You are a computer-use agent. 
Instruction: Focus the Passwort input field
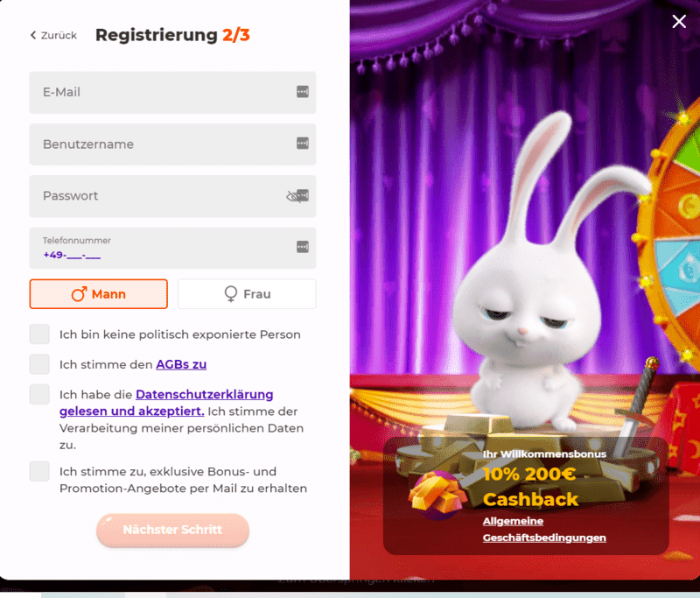pos(172,196)
